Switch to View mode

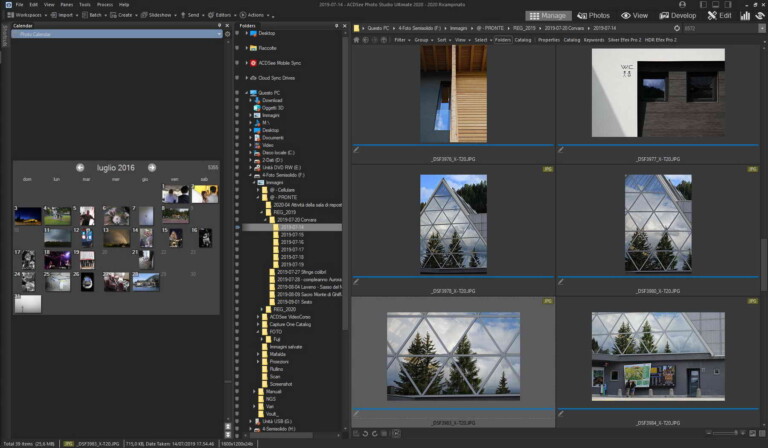(x=634, y=16)
